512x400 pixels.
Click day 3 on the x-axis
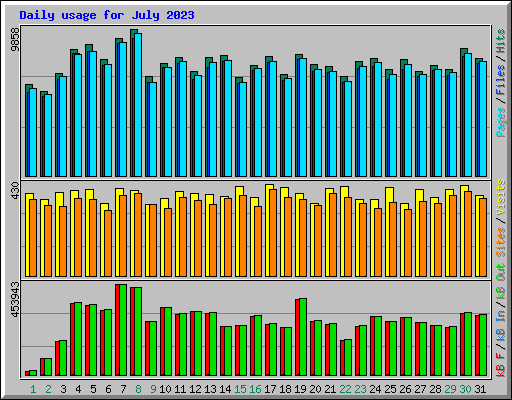click(x=63, y=389)
